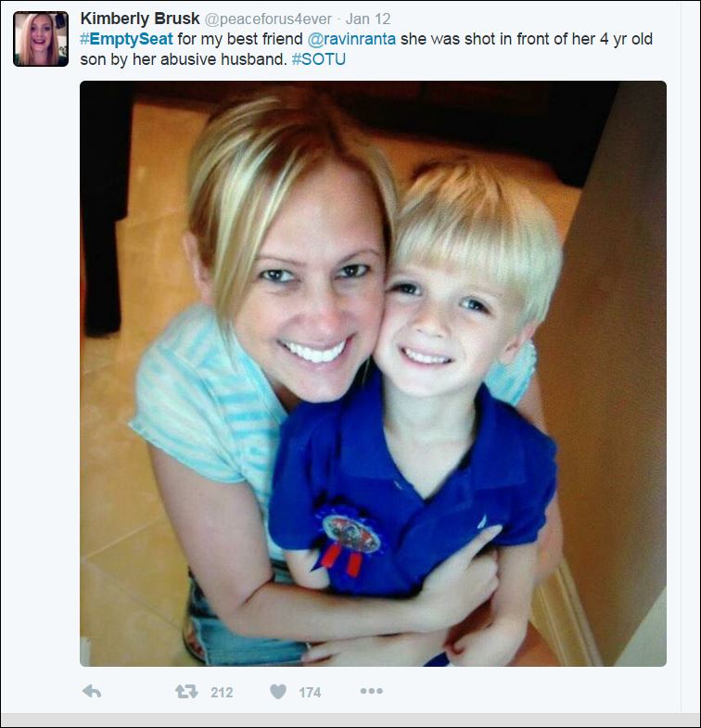This screenshot has height=728, width=701.
Task: Click the 174 likes count
Action: [x=310, y=692]
